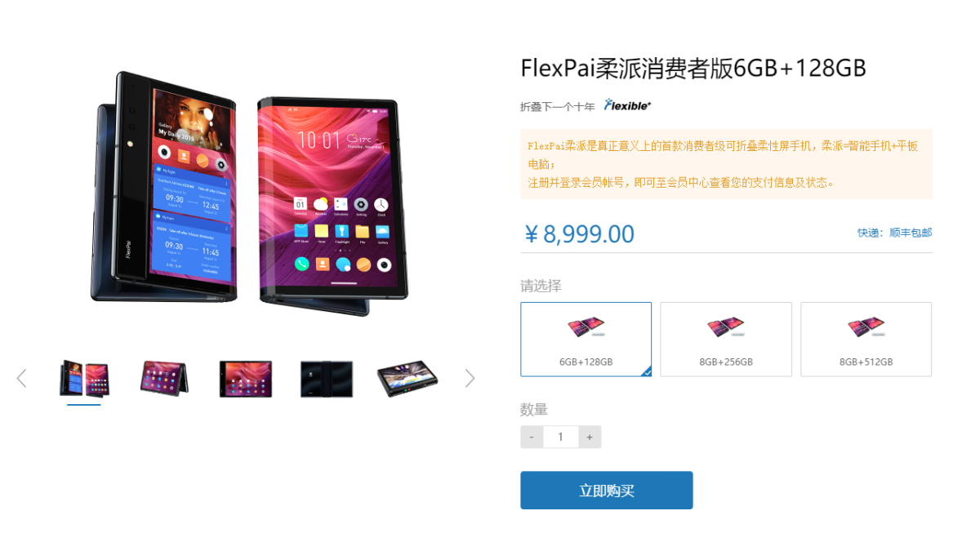Show previous product thumbnails with left arrow
Viewport: 980px width, 533px height.
(x=21, y=378)
